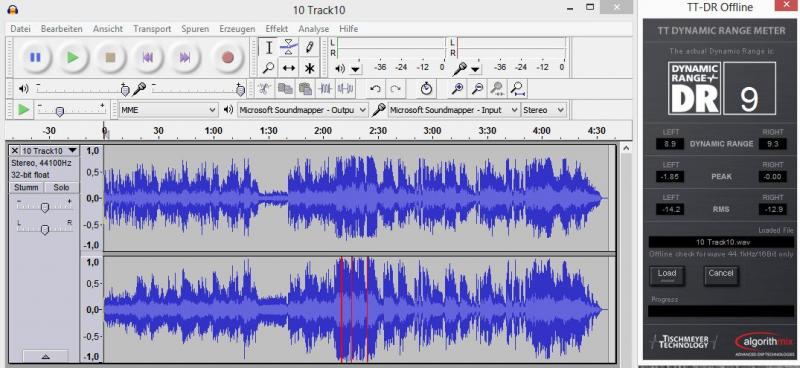Click the Cut scissors icon
800x368 pixels.
[x=264, y=89]
